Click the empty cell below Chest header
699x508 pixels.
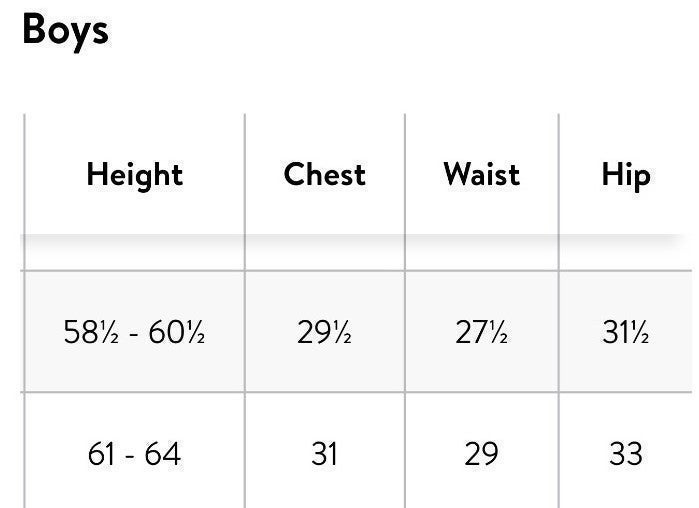click(325, 253)
